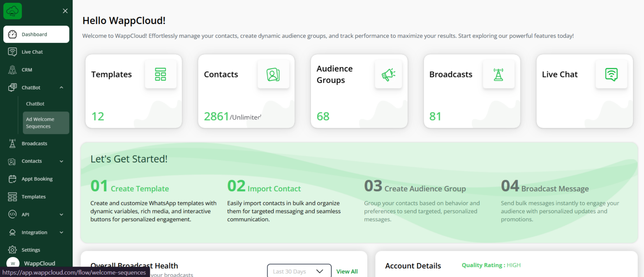Click the Settings gear icon
This screenshot has height=277, width=644.
[x=12, y=250]
